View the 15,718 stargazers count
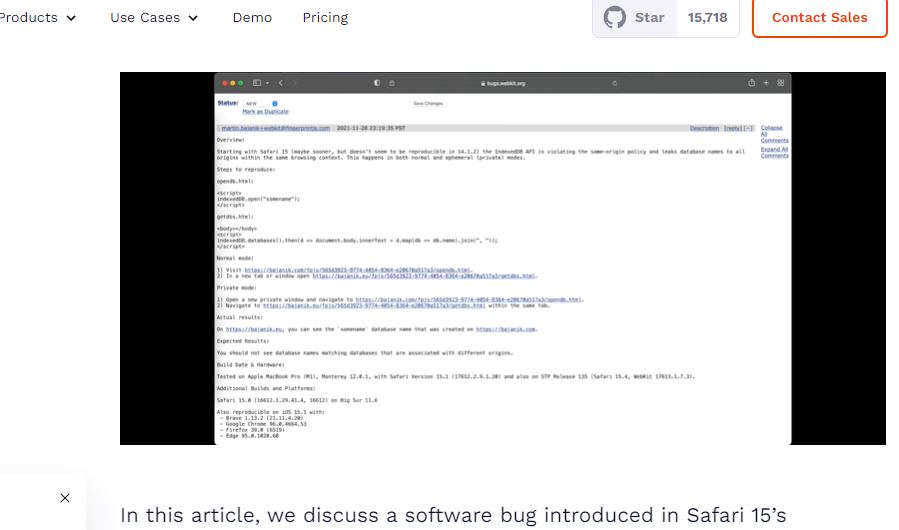The height and width of the screenshot is (530, 899). pyautogui.click(x=708, y=18)
